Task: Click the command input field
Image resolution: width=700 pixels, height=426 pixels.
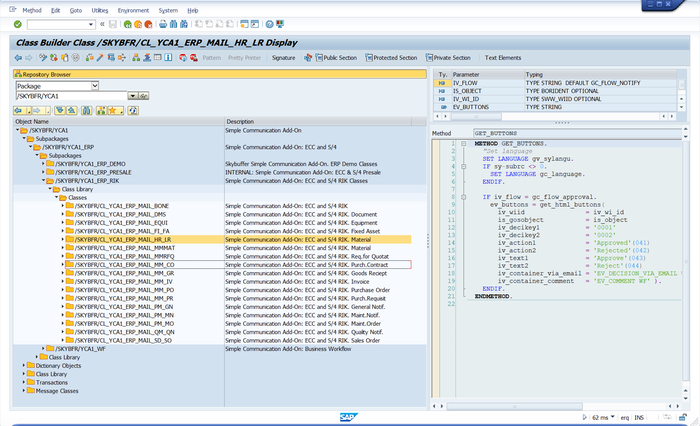Action: coord(57,24)
